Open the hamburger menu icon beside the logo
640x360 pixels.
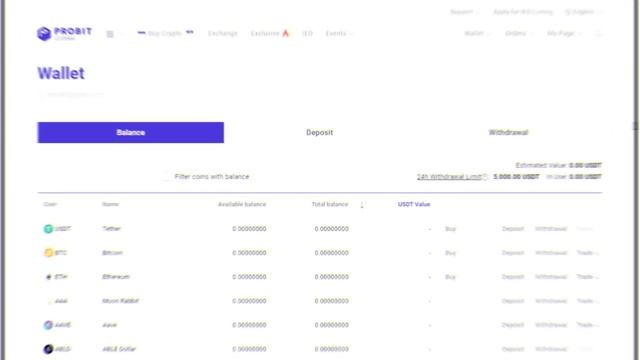(110, 34)
